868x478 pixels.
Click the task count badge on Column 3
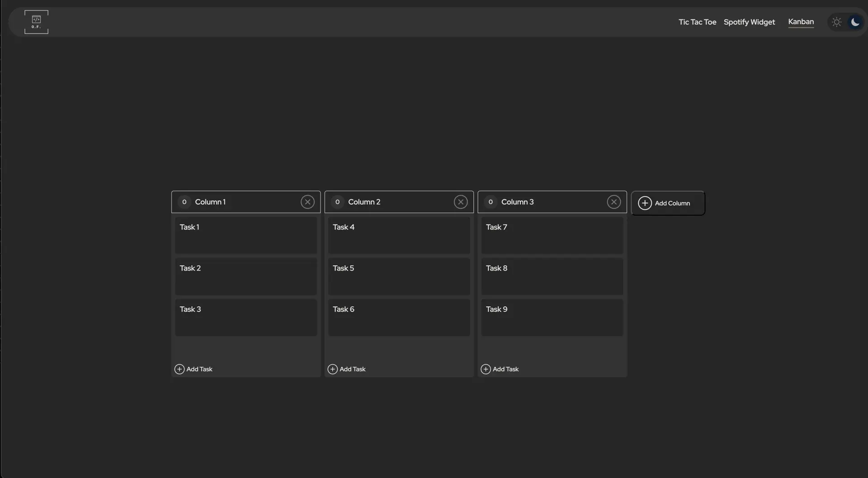[491, 202]
